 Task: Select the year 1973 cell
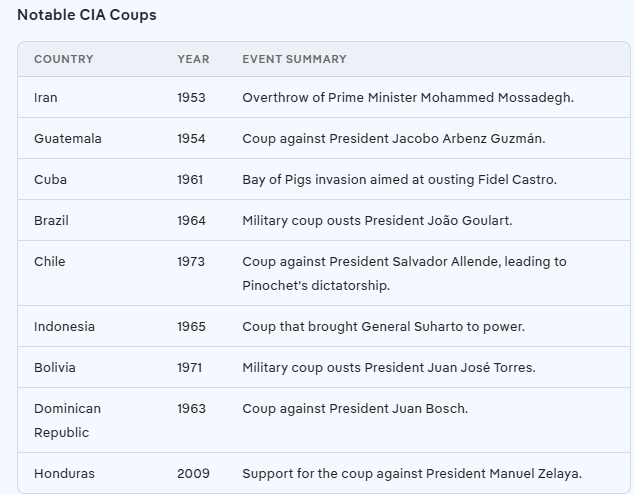click(x=191, y=261)
